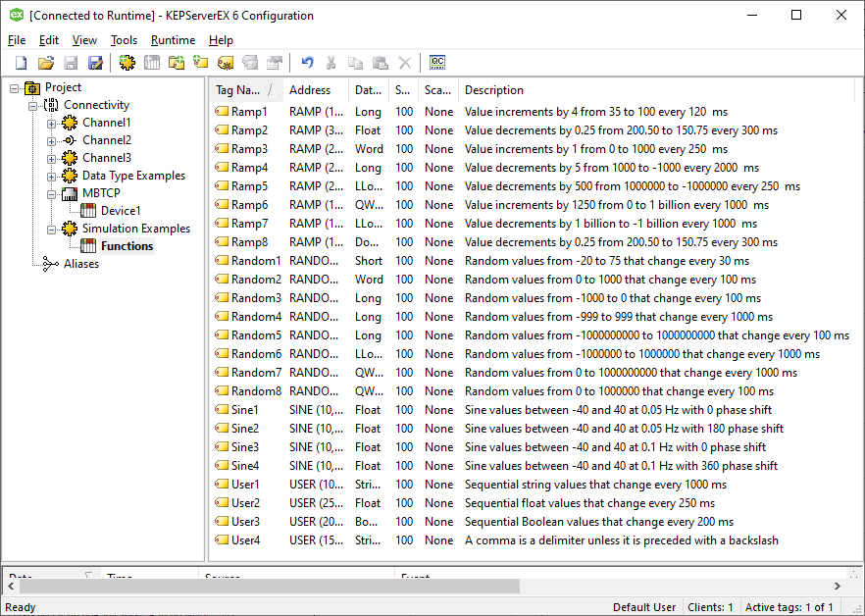Image resolution: width=865 pixels, height=616 pixels.
Task: Create a new project with the New icon
Action: click(x=21, y=63)
